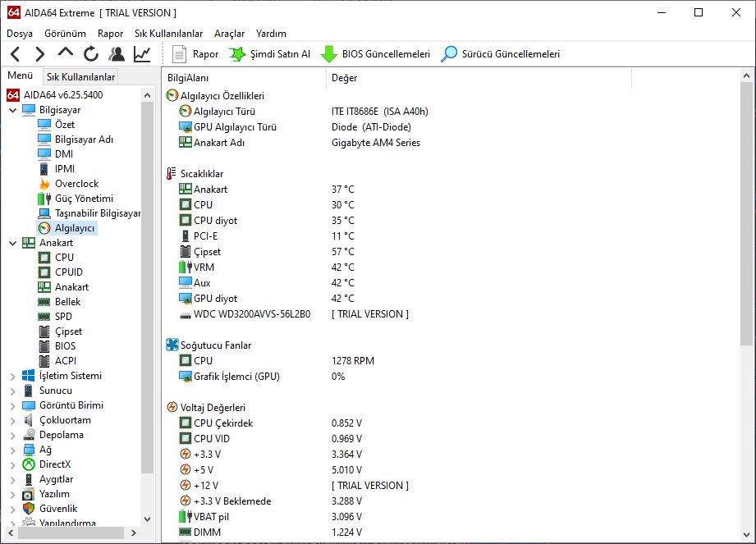This screenshot has height=544, width=756.
Task: Expand the Güvenlik tree node
Action: [x=12, y=510]
